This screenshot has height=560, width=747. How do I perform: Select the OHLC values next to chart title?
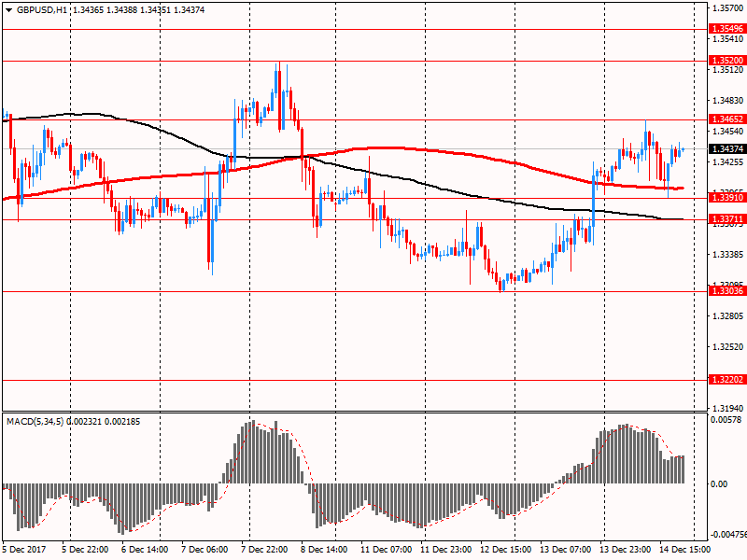pos(138,10)
